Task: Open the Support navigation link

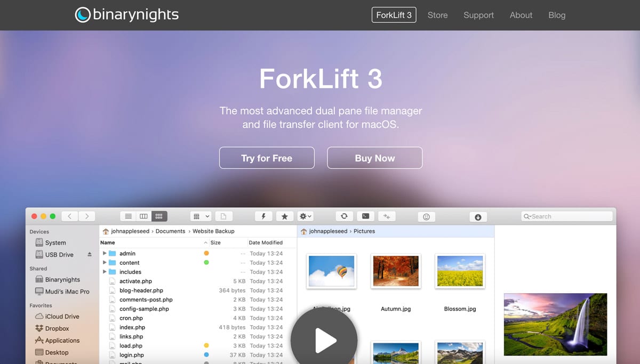Action: click(479, 15)
